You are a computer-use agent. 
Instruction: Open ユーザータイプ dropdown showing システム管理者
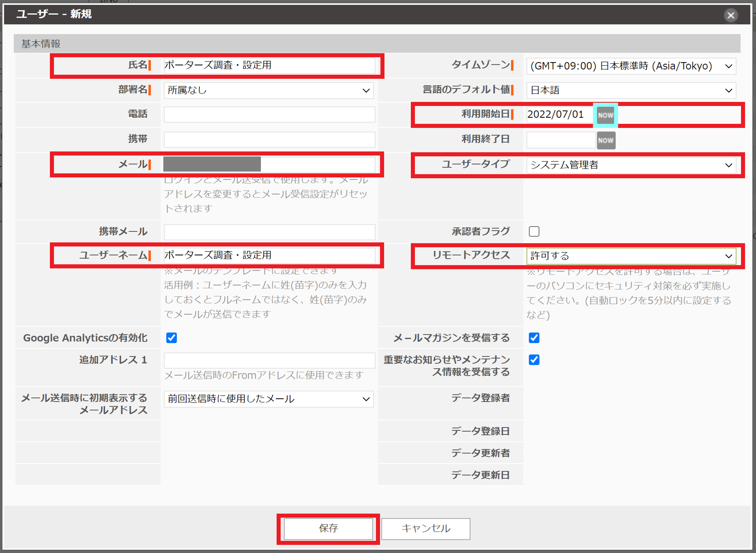pyautogui.click(x=631, y=165)
